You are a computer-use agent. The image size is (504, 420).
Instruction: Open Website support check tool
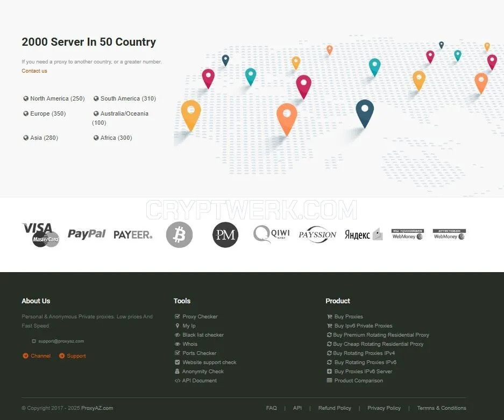click(x=209, y=362)
